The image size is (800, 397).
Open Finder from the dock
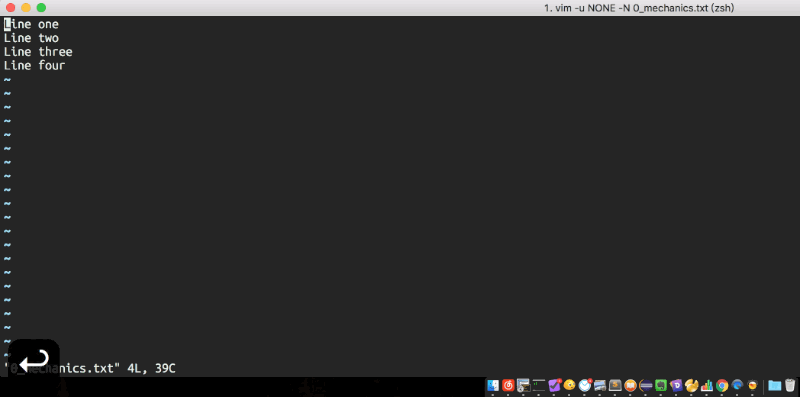click(493, 385)
